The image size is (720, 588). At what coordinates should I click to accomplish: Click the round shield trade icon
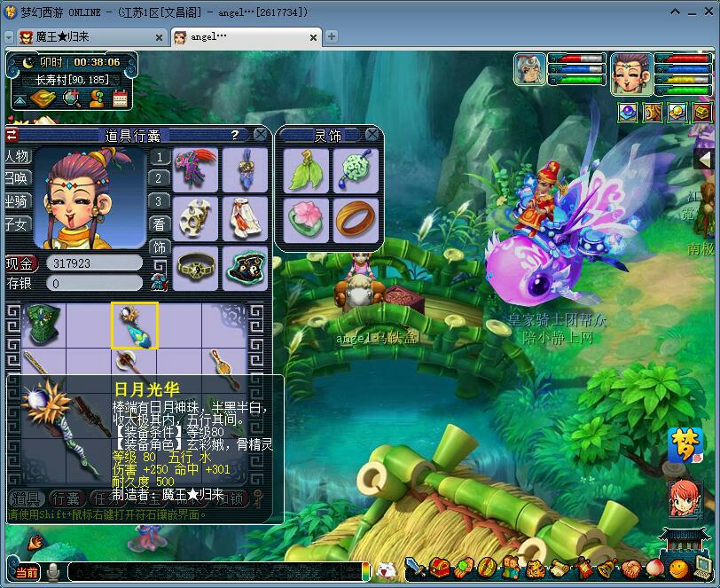487,568
